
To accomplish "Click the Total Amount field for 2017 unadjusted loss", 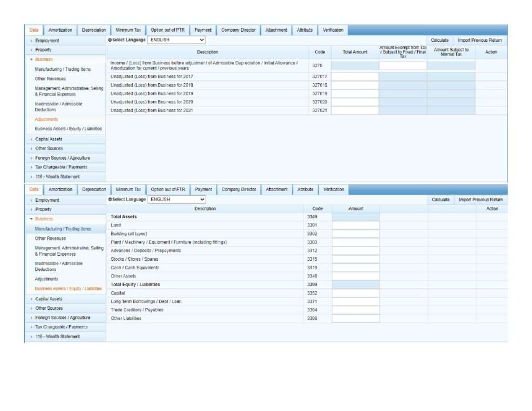I will point(355,76).
